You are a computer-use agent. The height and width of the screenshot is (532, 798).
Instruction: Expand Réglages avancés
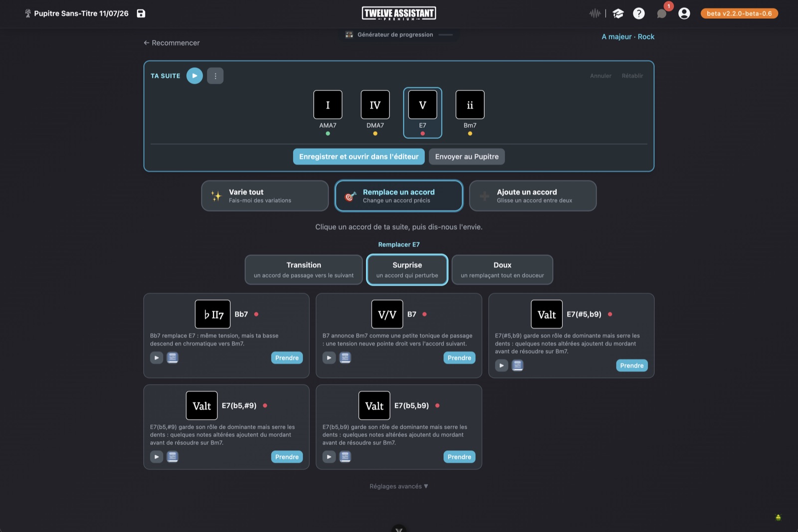(399, 486)
